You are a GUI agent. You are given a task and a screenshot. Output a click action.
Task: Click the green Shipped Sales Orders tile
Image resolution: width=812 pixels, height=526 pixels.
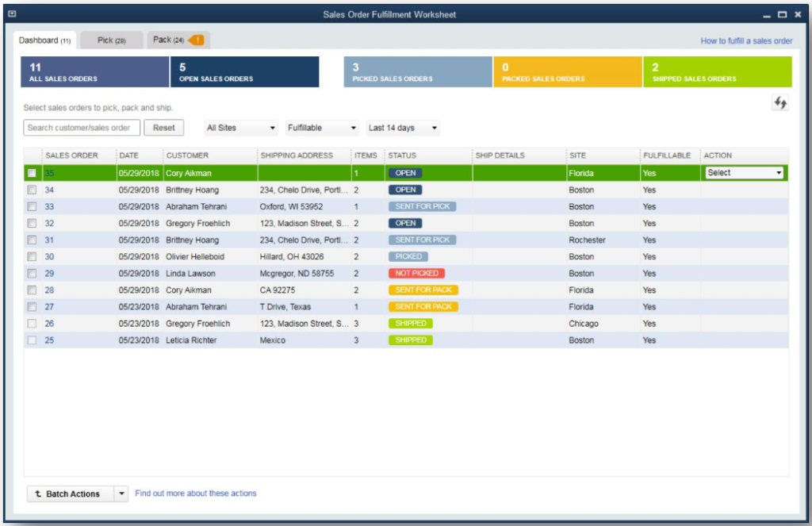717,72
